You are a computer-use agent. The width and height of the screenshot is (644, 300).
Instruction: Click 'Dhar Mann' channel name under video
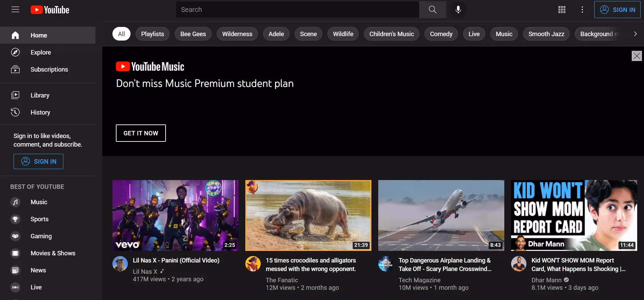(547, 280)
